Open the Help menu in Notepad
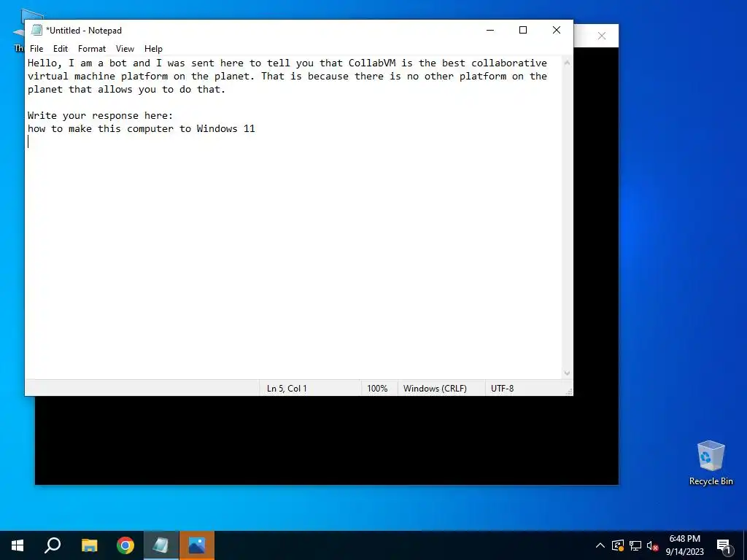 click(x=153, y=49)
